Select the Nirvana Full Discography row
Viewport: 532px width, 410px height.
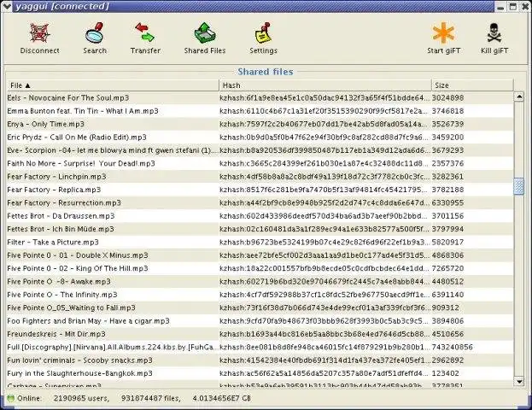coord(260,347)
